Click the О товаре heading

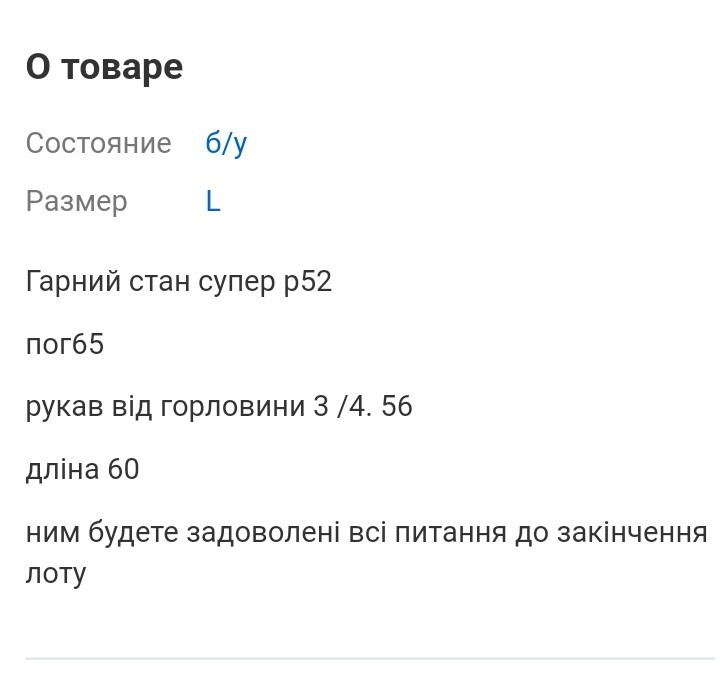pos(104,67)
